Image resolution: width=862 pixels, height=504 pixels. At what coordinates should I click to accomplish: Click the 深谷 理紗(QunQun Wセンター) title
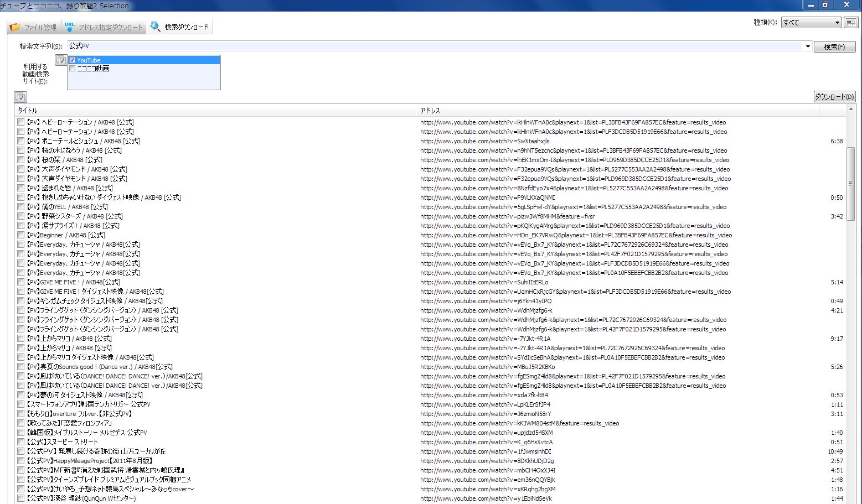coord(81,498)
